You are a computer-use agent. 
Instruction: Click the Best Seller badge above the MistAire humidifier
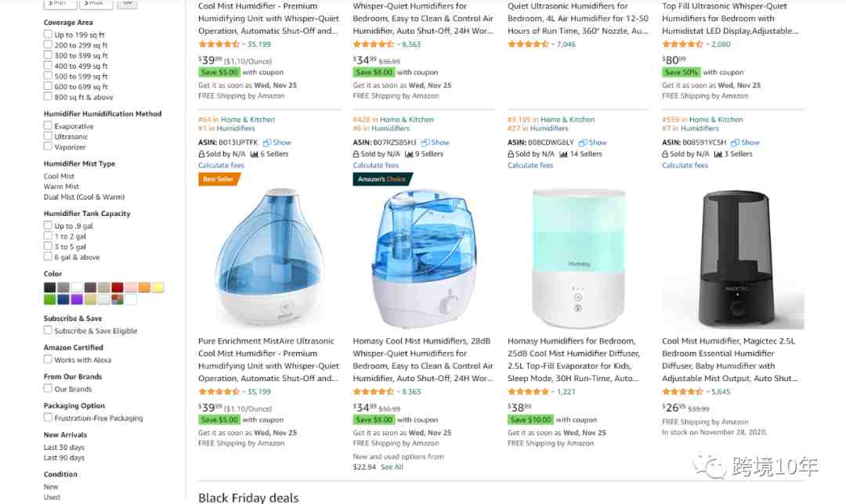point(219,179)
